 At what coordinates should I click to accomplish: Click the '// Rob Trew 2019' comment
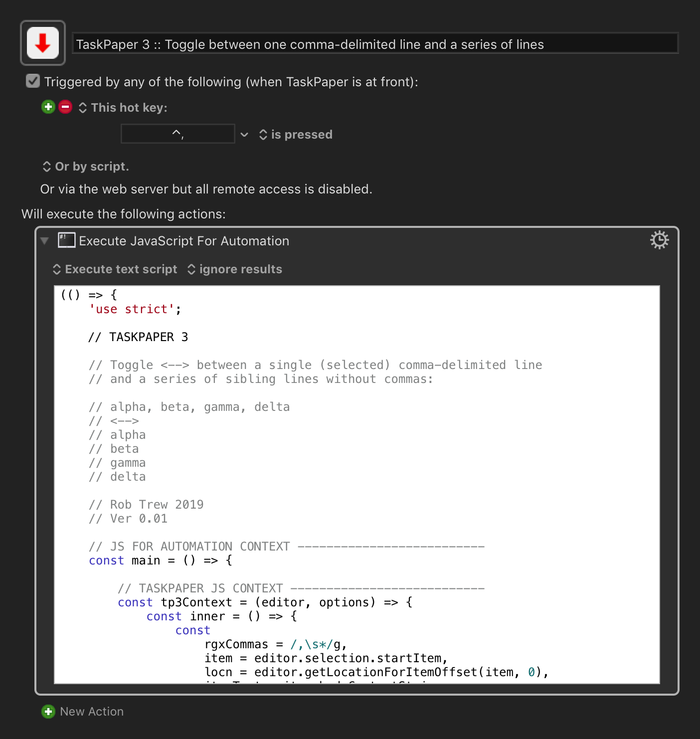point(146,505)
